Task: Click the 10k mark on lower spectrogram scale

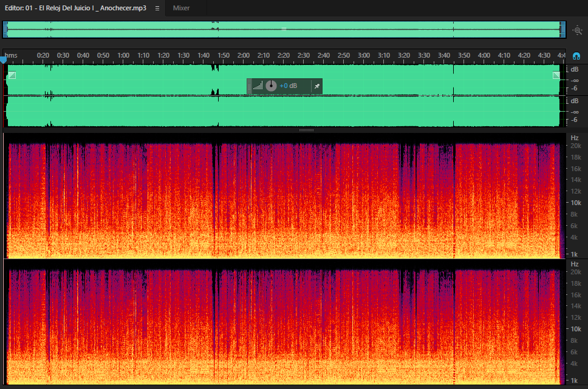Action: [576, 329]
